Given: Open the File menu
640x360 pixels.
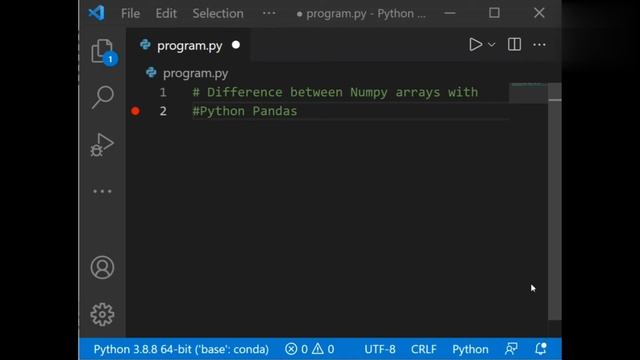Looking at the screenshot, I should (130, 13).
